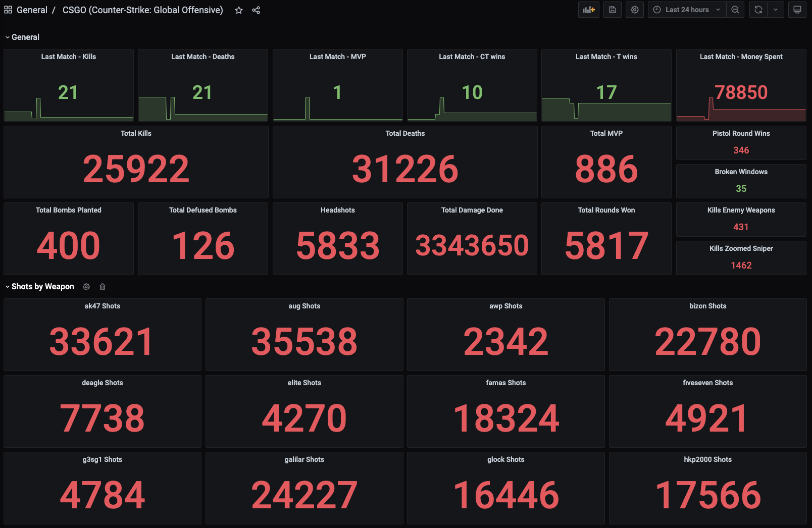
Task: Click the Broken Windows panel title
Action: click(x=741, y=172)
